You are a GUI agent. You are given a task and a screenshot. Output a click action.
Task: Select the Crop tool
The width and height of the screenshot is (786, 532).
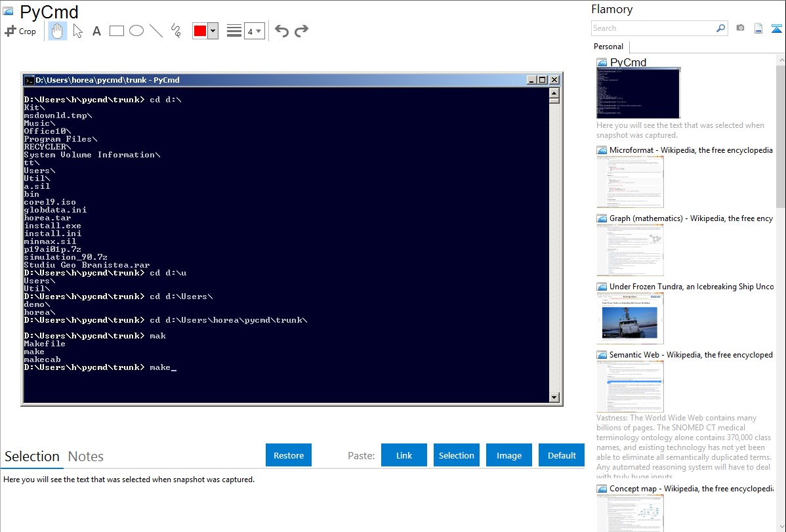point(20,31)
